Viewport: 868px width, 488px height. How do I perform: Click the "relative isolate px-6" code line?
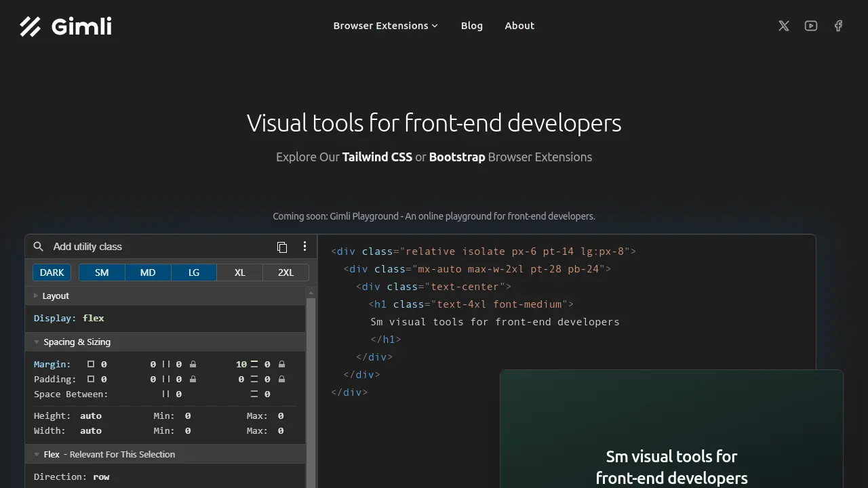484,251
